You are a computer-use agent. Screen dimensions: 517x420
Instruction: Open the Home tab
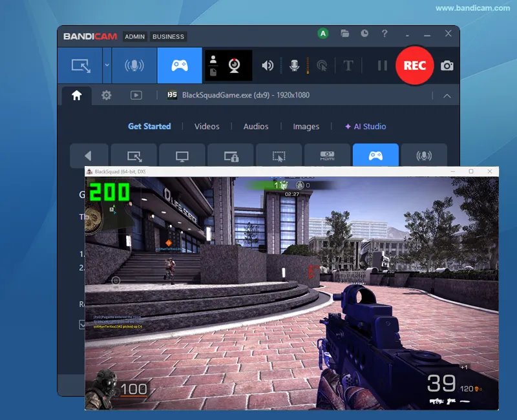[x=76, y=96]
